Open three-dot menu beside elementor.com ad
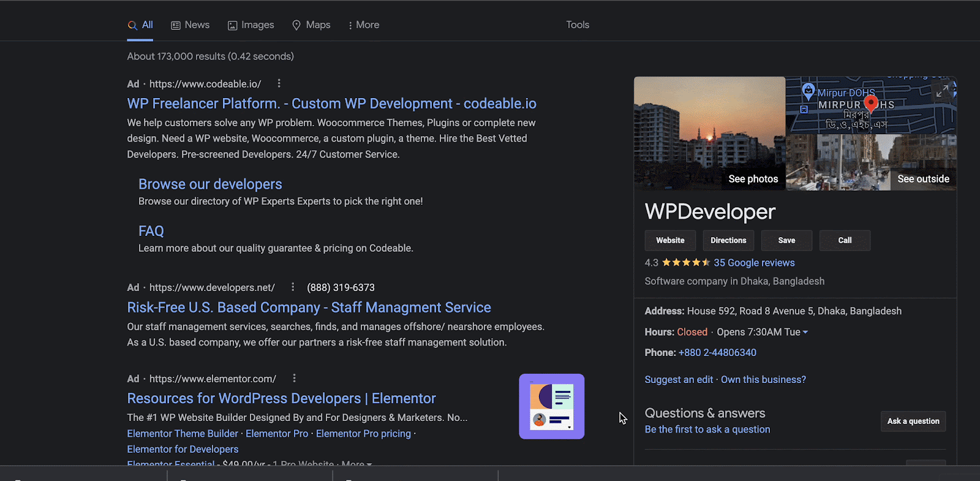980x481 pixels. (x=294, y=378)
